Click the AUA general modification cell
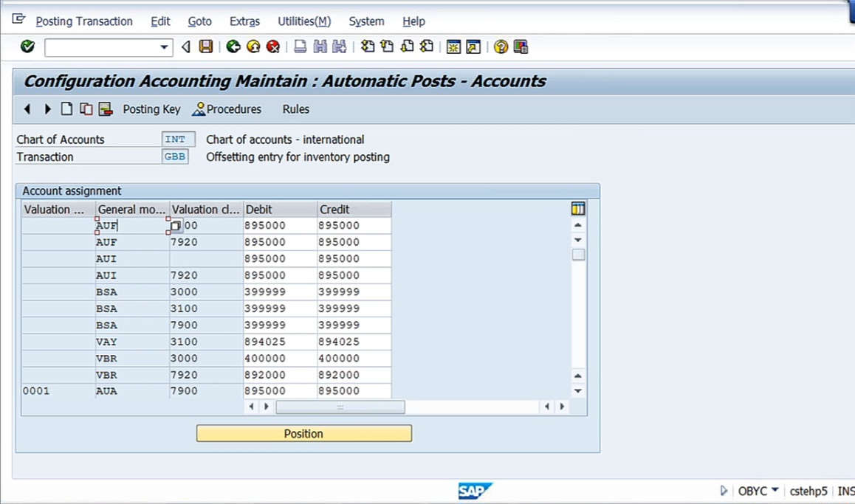The width and height of the screenshot is (855, 504). click(132, 391)
